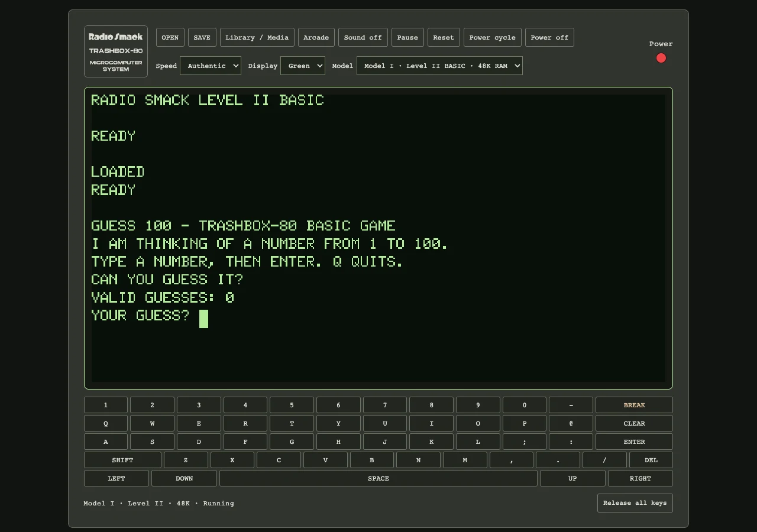Viewport: 757px width, 532px height.
Task: Tap the comma (,) key
Action: (512, 460)
